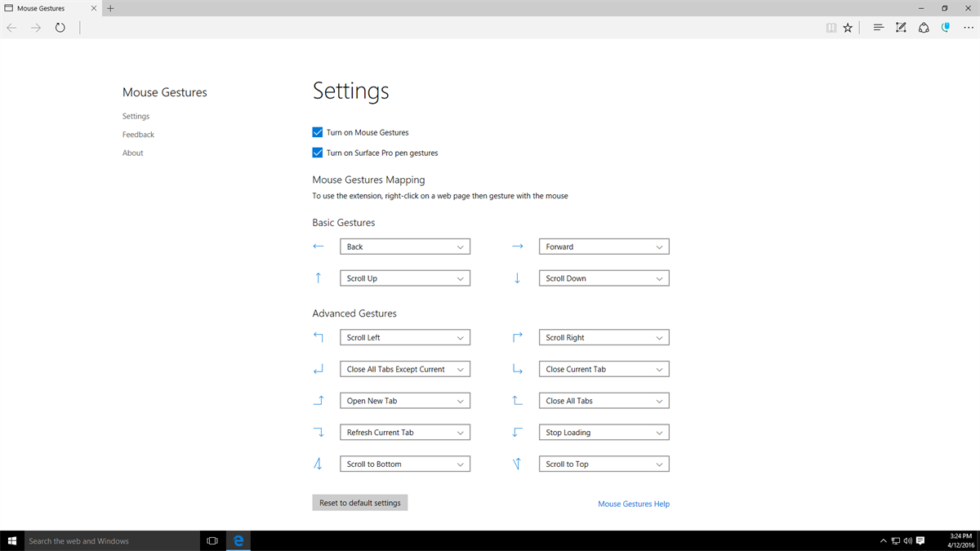Open the Scroll Left dropdown

405,337
